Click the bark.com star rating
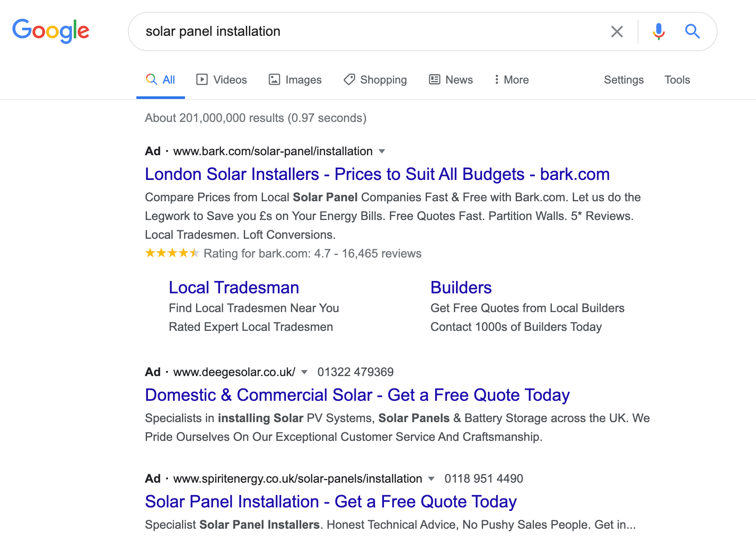Viewport: 756px width, 556px height. [172, 253]
